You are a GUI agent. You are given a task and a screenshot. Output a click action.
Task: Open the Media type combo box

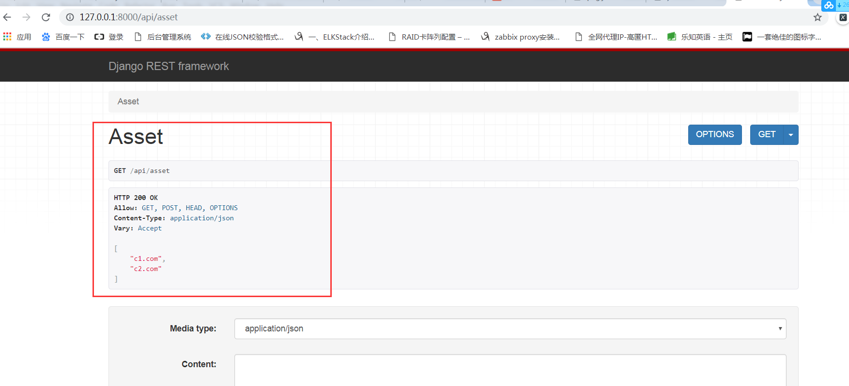510,329
